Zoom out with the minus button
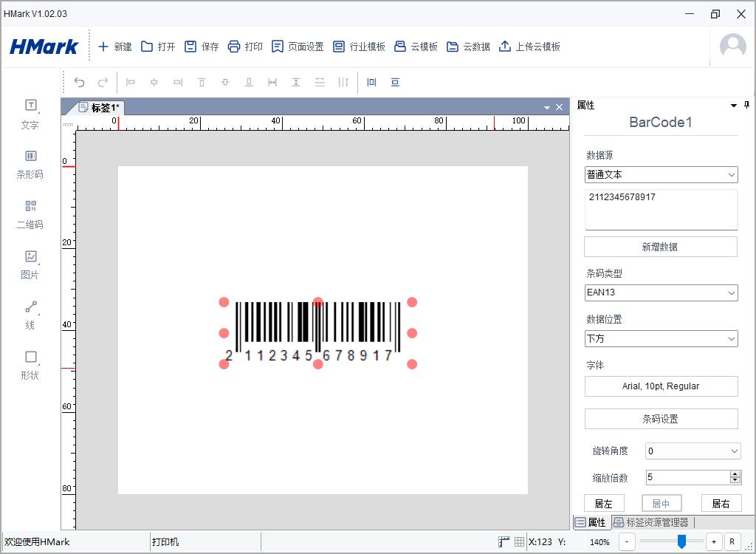This screenshot has height=554, width=756. tap(627, 542)
